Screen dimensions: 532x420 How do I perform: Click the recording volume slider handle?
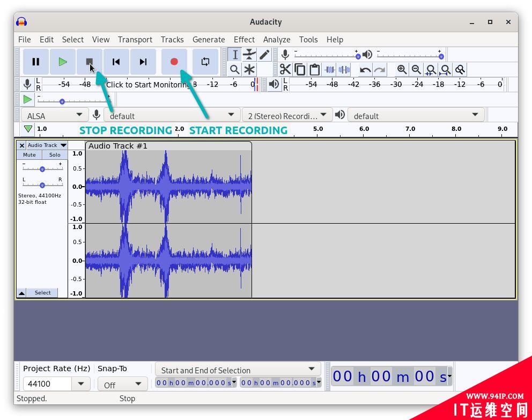point(358,57)
